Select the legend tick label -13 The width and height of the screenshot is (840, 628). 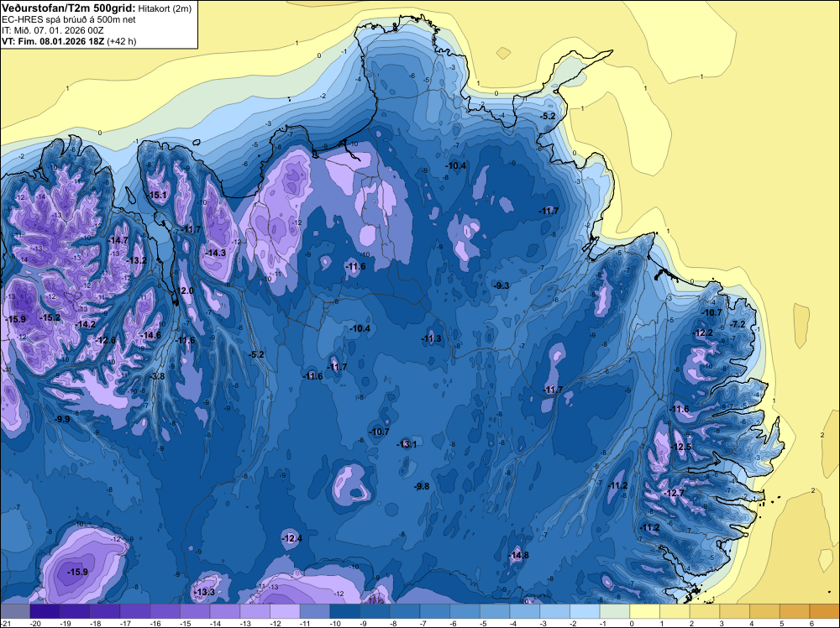pos(246,623)
